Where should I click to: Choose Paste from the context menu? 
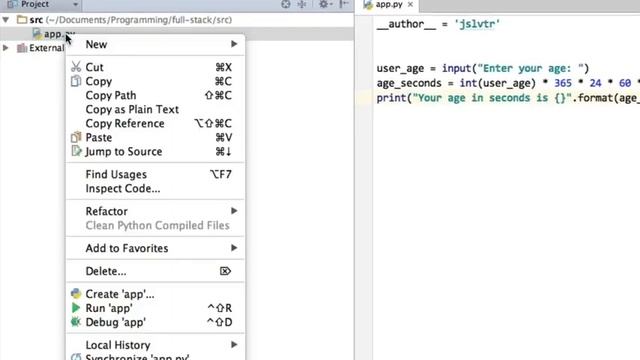pos(155,138)
